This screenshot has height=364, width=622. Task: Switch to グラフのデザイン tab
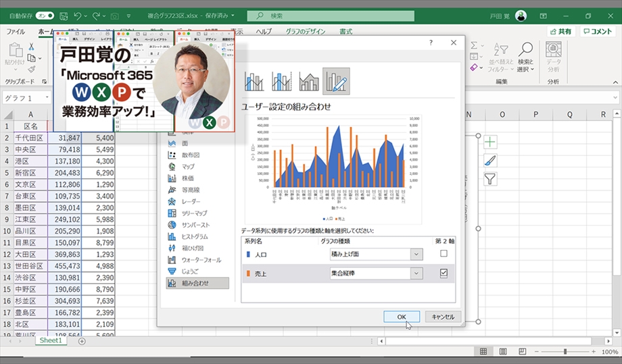coord(306,32)
